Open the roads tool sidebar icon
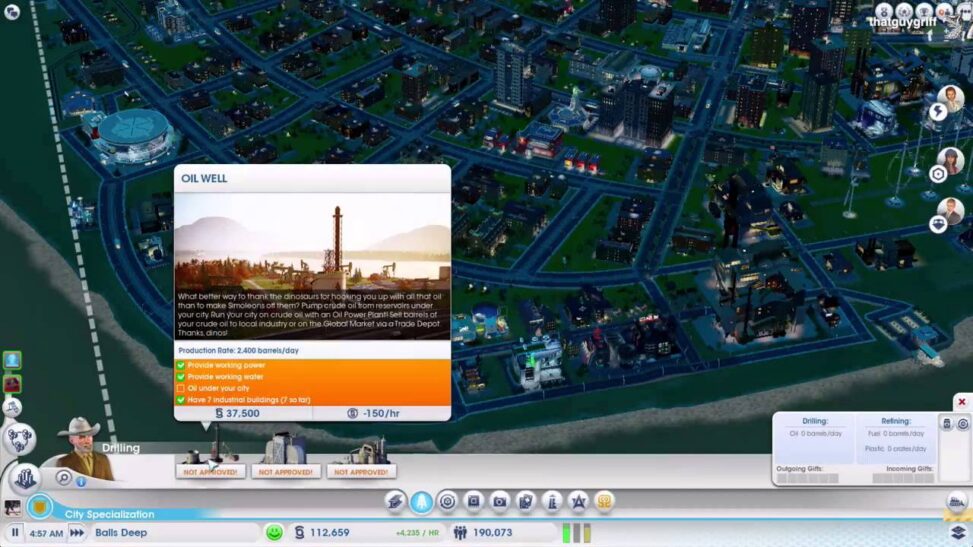 12,407
